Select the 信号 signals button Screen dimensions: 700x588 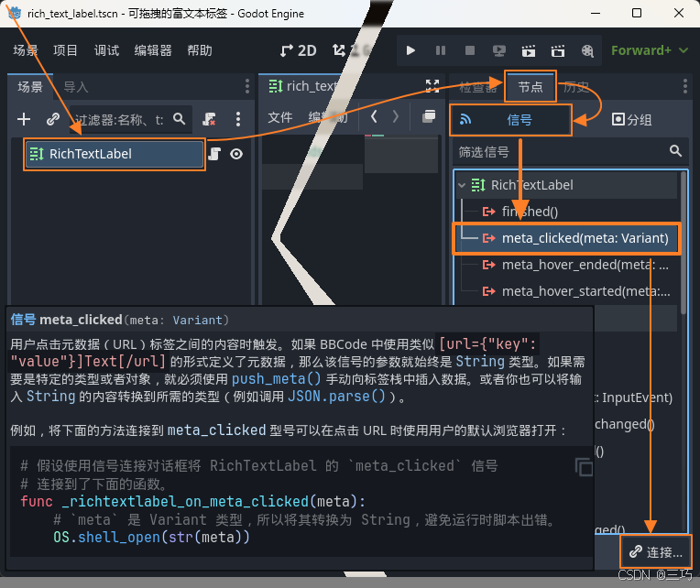pyautogui.click(x=510, y=120)
